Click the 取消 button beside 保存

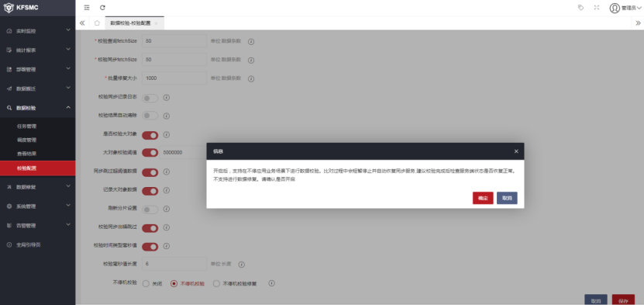click(595, 300)
